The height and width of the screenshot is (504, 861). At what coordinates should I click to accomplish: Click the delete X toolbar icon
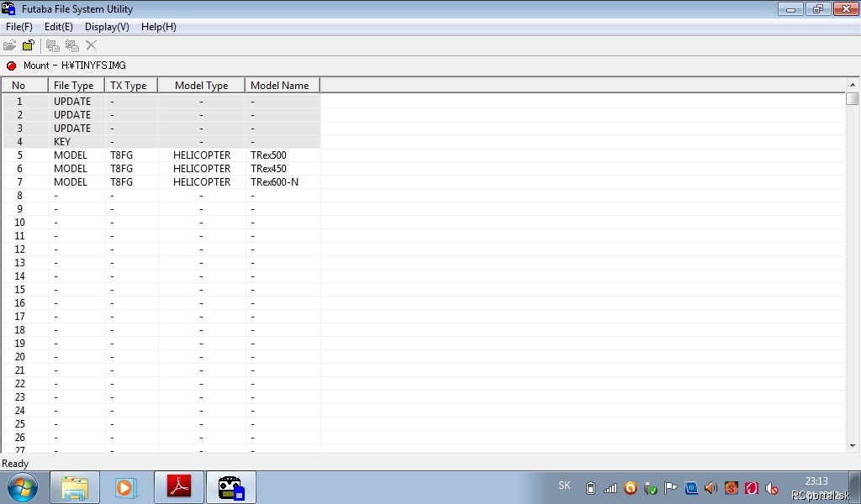tap(91, 45)
